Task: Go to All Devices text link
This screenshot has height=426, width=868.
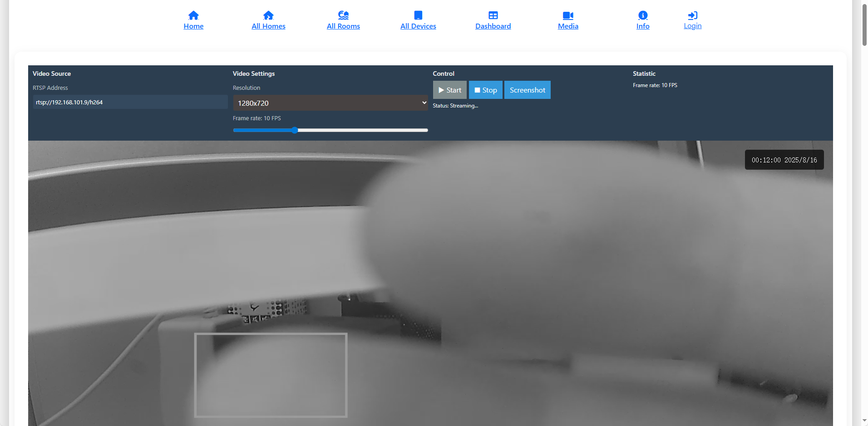Action: pos(418,26)
